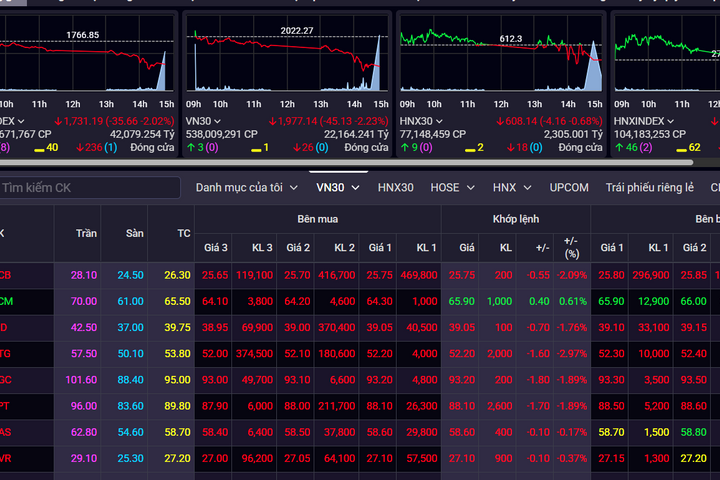Sort by the 'Trần' column header

pos(87,233)
